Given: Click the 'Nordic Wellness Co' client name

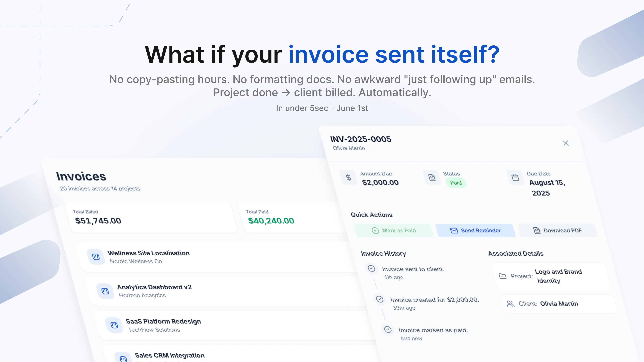Looking at the screenshot, I should 136,261.
